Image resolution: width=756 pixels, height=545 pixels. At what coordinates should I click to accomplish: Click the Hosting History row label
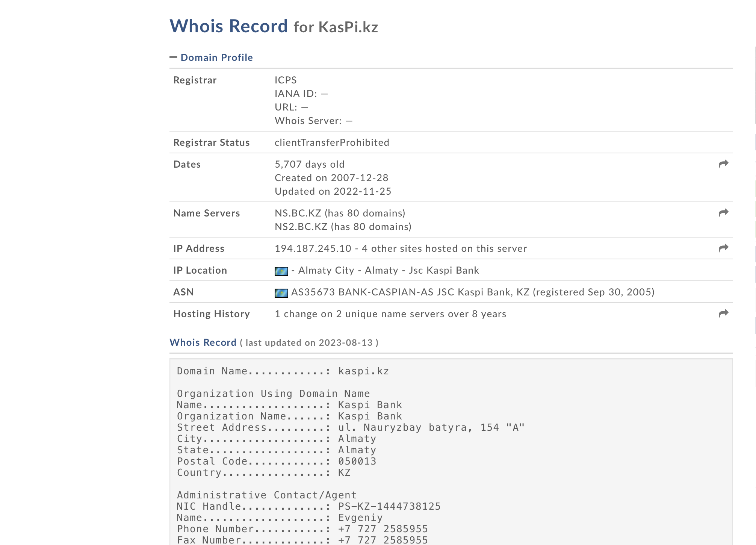[x=212, y=314]
